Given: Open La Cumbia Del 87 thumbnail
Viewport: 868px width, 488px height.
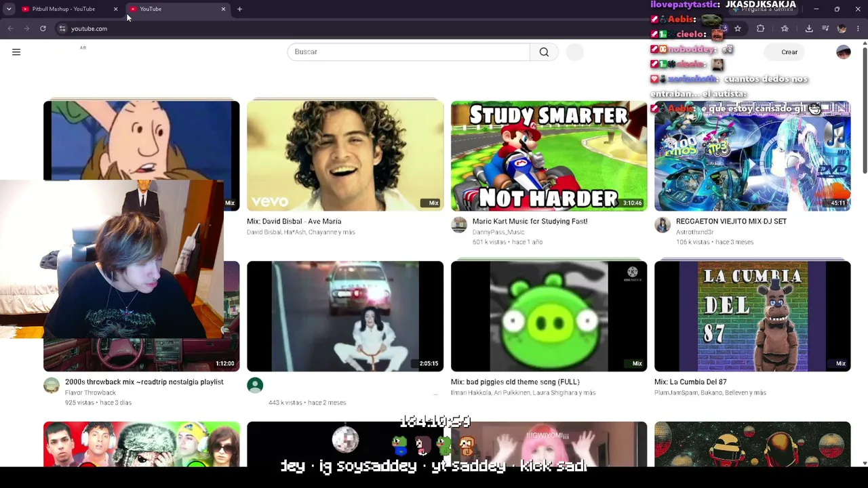Looking at the screenshot, I should (x=752, y=317).
